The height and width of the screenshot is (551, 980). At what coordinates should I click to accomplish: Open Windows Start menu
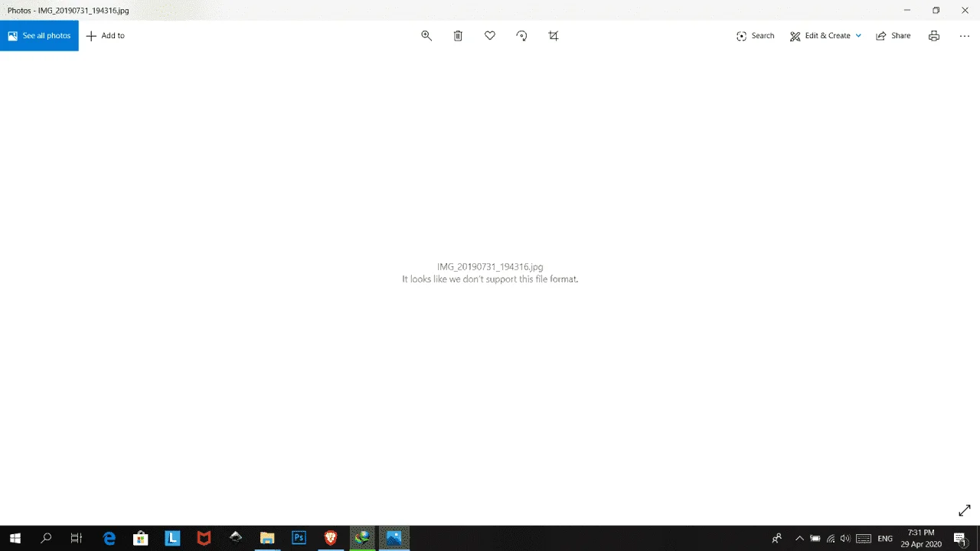[x=15, y=538]
